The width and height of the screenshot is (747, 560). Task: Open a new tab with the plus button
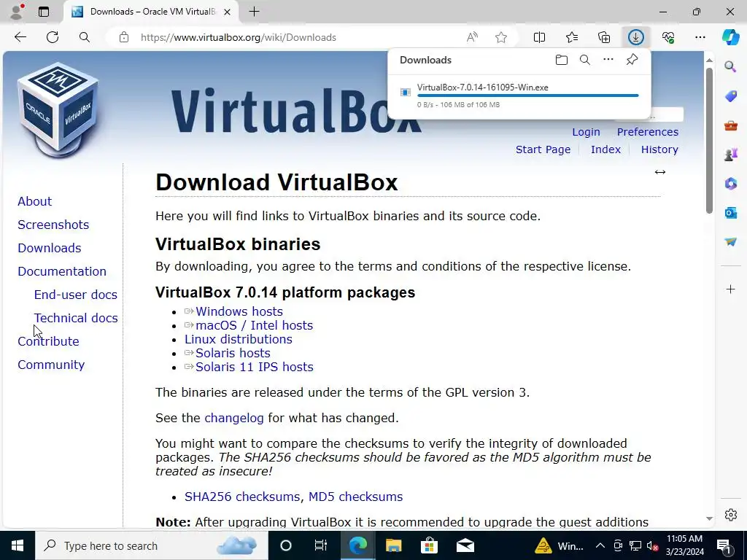pyautogui.click(x=255, y=12)
